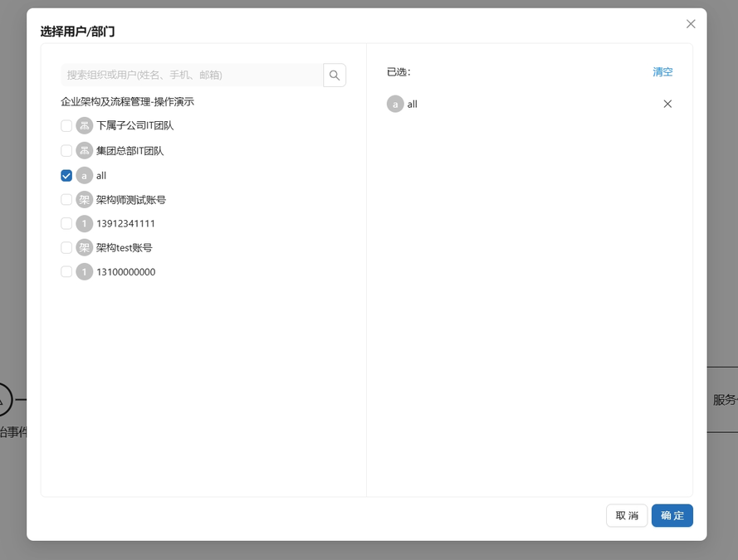The height and width of the screenshot is (560, 738).
Task: Check the 集团总部IT团队 checkbox
Action: point(66,150)
